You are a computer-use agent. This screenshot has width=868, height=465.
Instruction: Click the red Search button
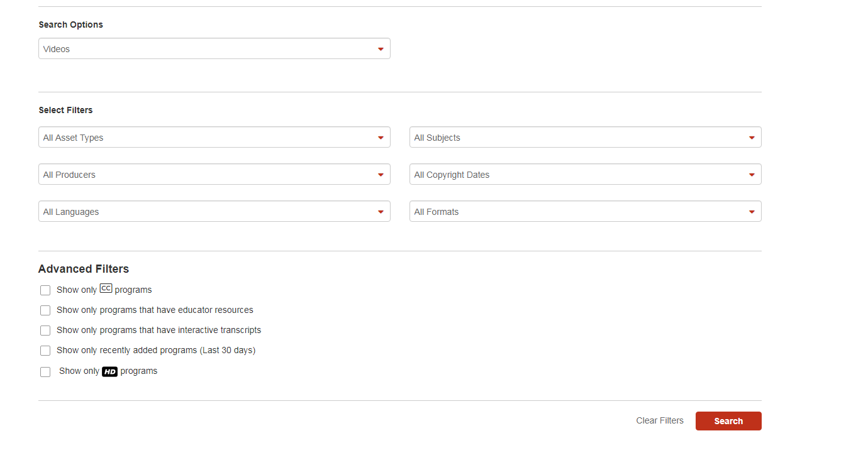tap(728, 421)
